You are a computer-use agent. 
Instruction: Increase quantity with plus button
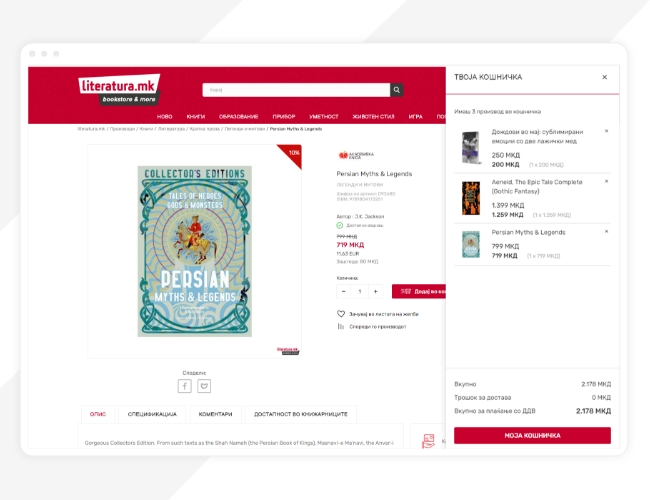click(x=375, y=291)
